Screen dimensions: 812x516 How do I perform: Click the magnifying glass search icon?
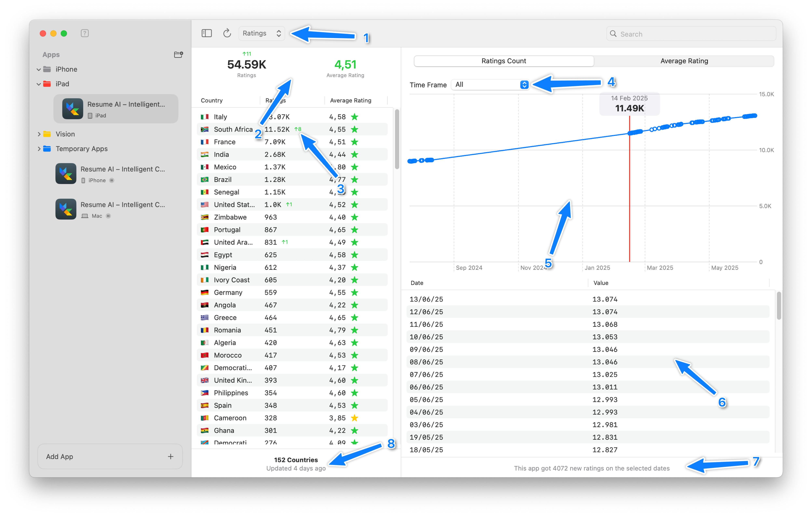tap(613, 34)
